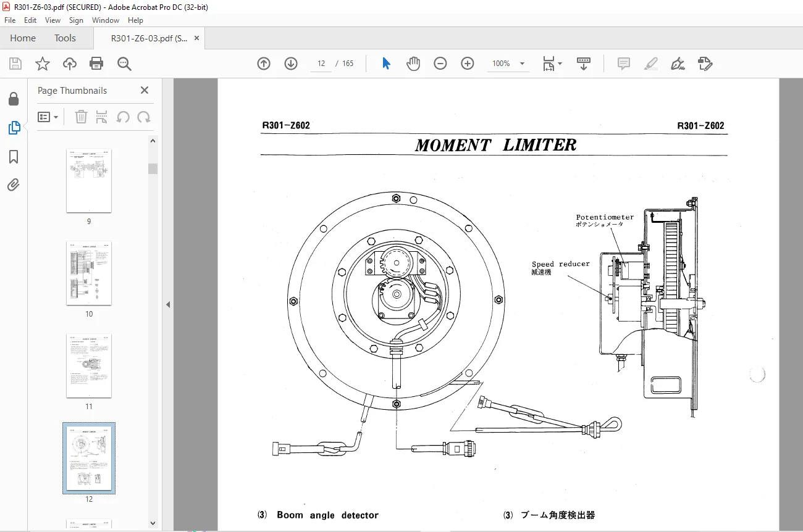Zoom in with plus button
Viewport: 803px width, 532px height.
tap(468, 64)
